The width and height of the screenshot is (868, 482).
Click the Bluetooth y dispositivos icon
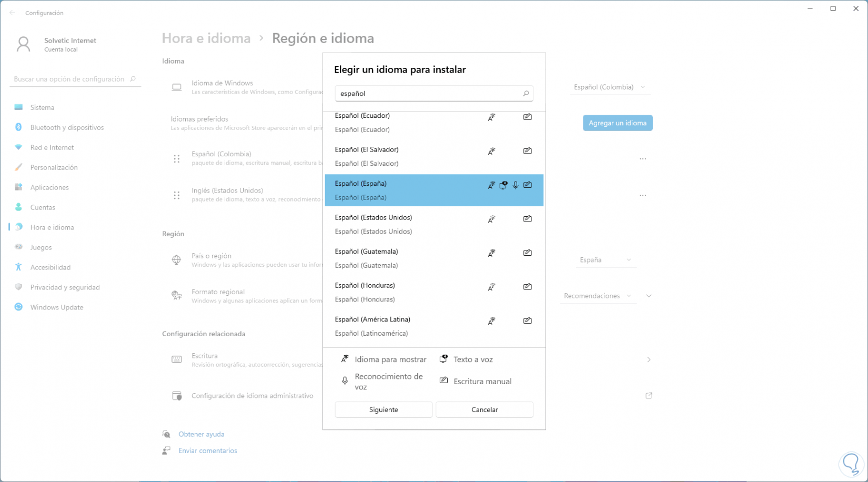pos(19,127)
